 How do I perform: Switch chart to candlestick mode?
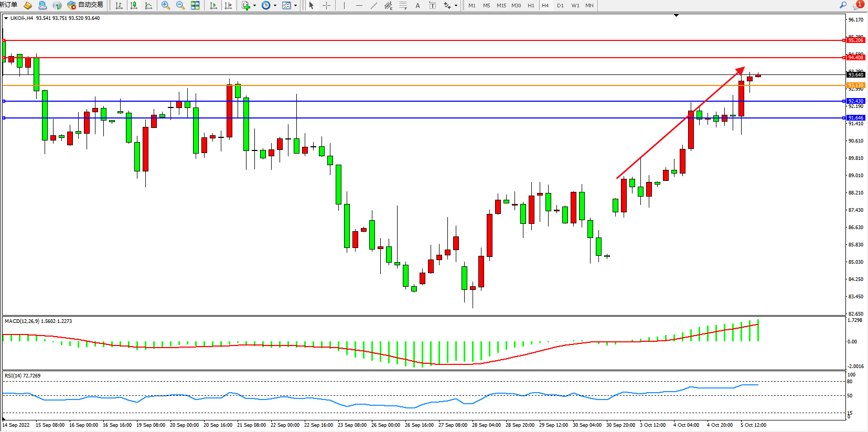pos(134,5)
